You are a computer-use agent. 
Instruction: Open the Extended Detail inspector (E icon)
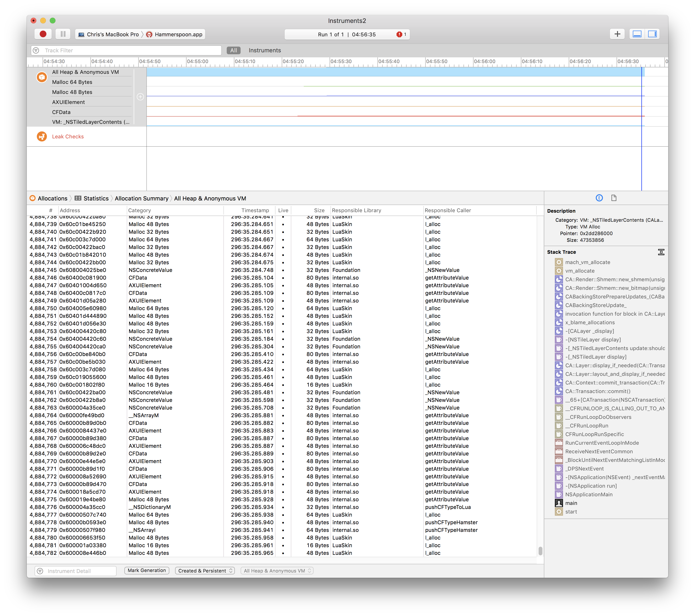599,198
